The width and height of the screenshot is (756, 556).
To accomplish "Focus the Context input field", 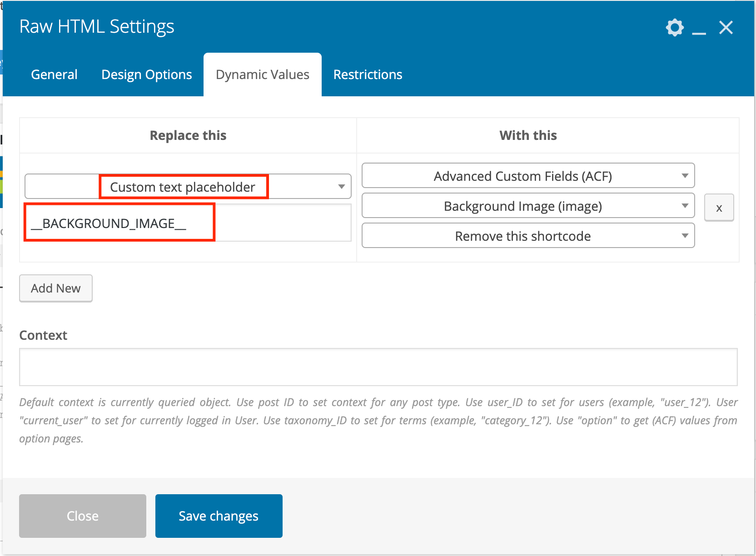I will [378, 367].
